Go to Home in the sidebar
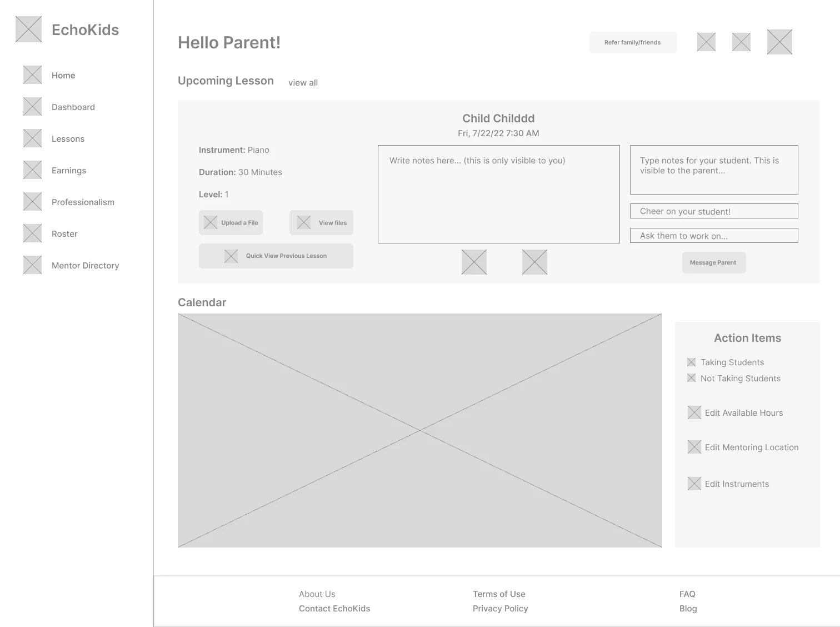This screenshot has width=840, height=627. (x=63, y=76)
